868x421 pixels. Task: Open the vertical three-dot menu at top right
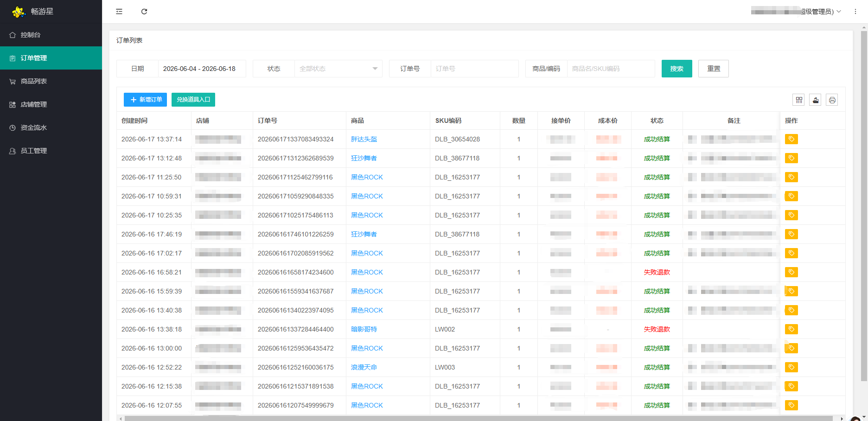(855, 12)
